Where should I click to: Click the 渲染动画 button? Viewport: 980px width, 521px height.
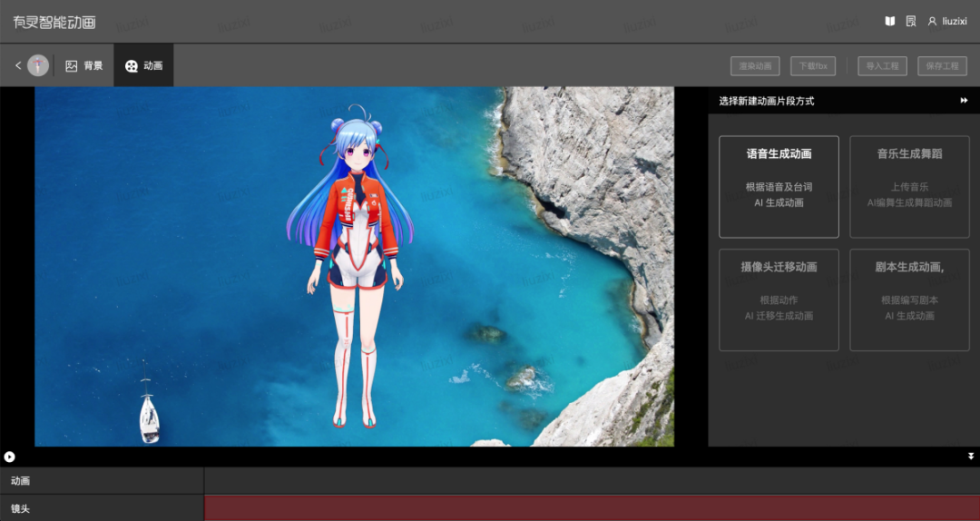pyautogui.click(x=755, y=66)
